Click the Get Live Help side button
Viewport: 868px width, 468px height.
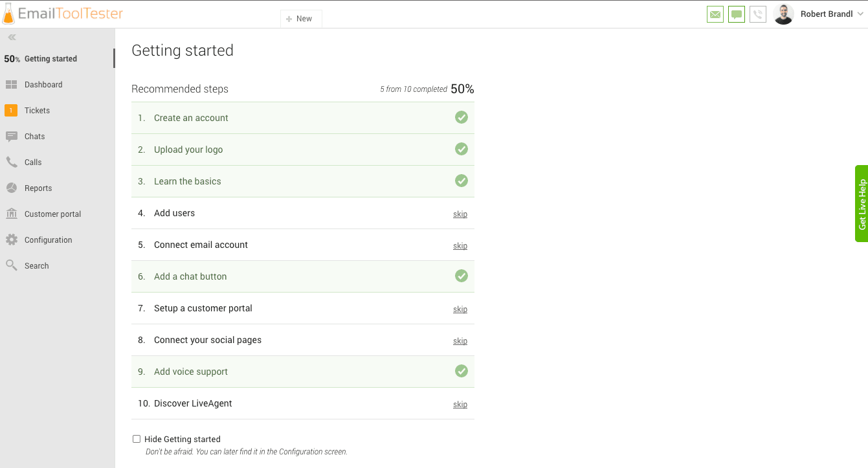[x=862, y=204]
